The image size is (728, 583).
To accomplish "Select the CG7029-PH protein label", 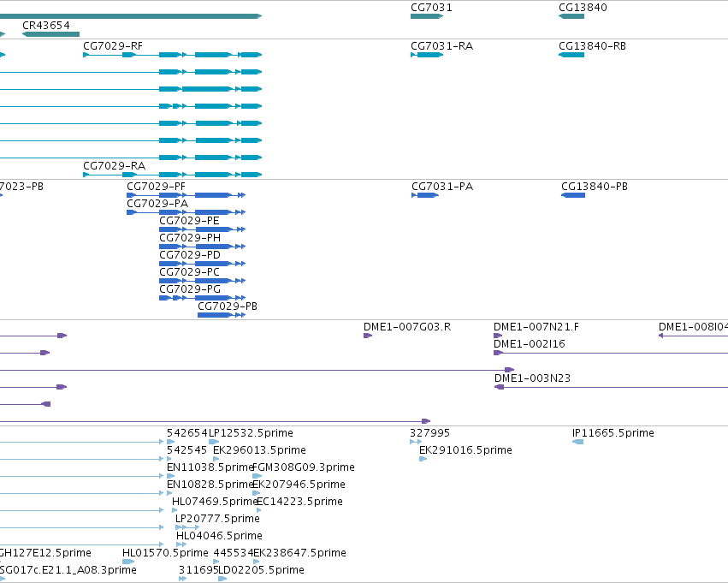I will pos(190,238).
